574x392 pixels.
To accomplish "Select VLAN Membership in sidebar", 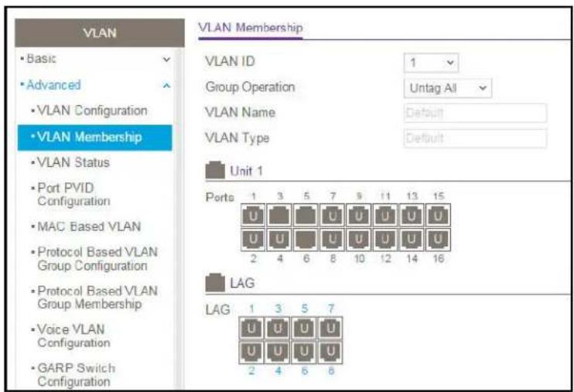I will click(95, 138).
